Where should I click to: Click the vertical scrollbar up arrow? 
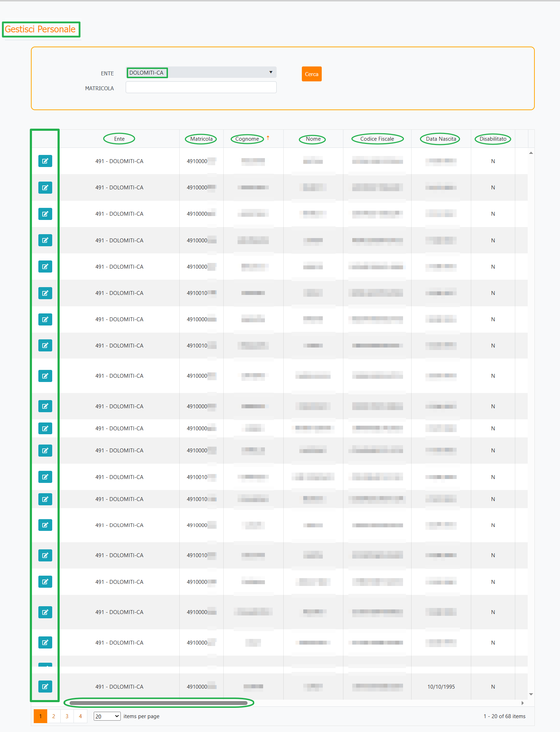point(531,153)
